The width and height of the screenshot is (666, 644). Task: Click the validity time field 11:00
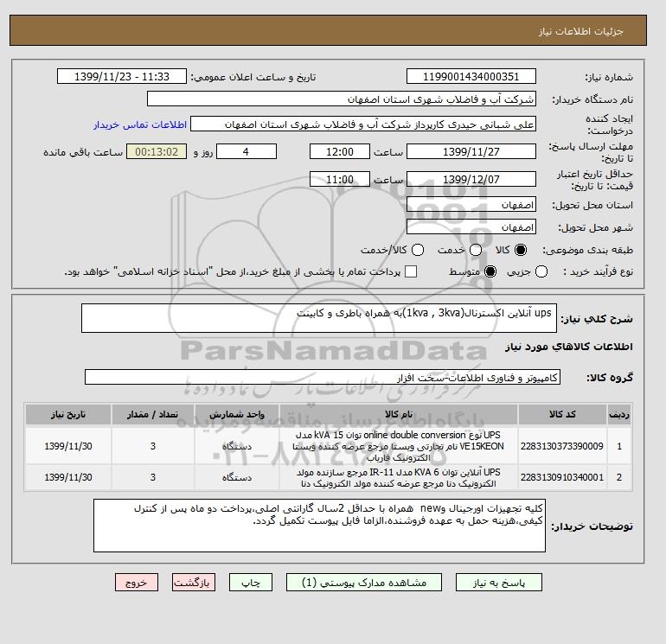pos(340,179)
